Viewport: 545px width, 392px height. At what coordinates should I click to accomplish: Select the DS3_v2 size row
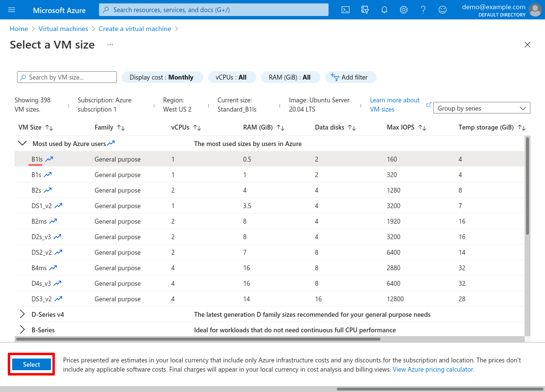[x=269, y=299]
